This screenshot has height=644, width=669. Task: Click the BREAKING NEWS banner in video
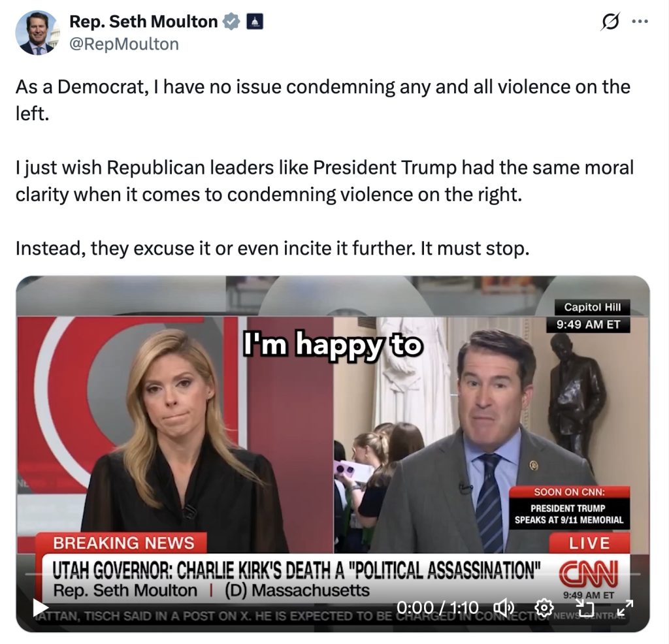tap(123, 543)
